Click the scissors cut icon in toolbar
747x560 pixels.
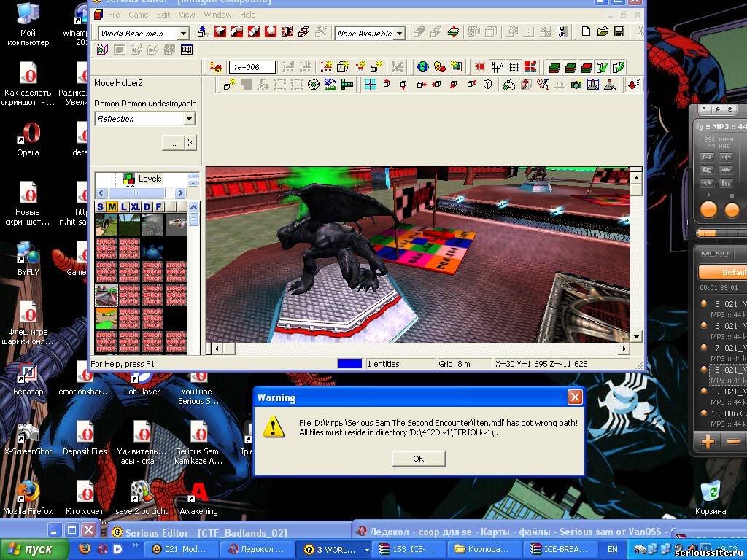pyautogui.click(x=562, y=32)
